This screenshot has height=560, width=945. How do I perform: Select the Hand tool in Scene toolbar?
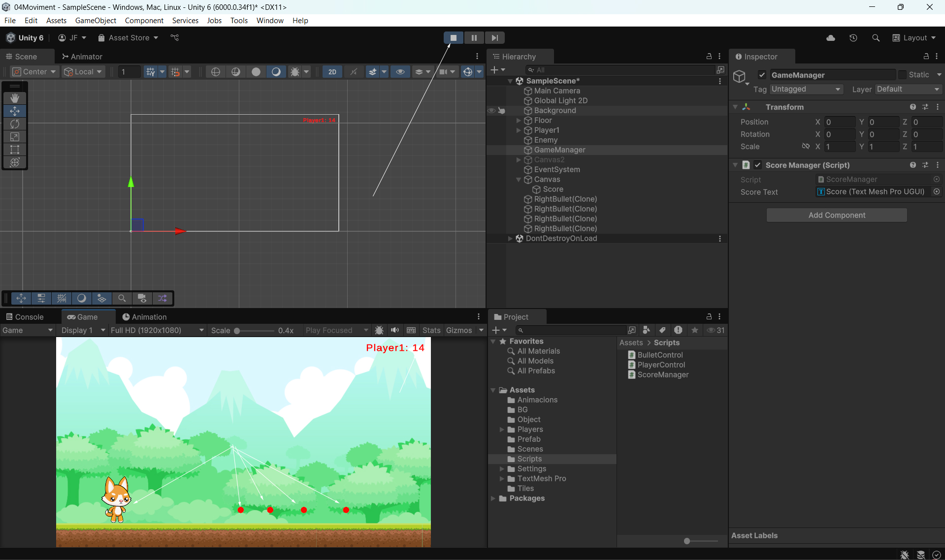pyautogui.click(x=15, y=98)
